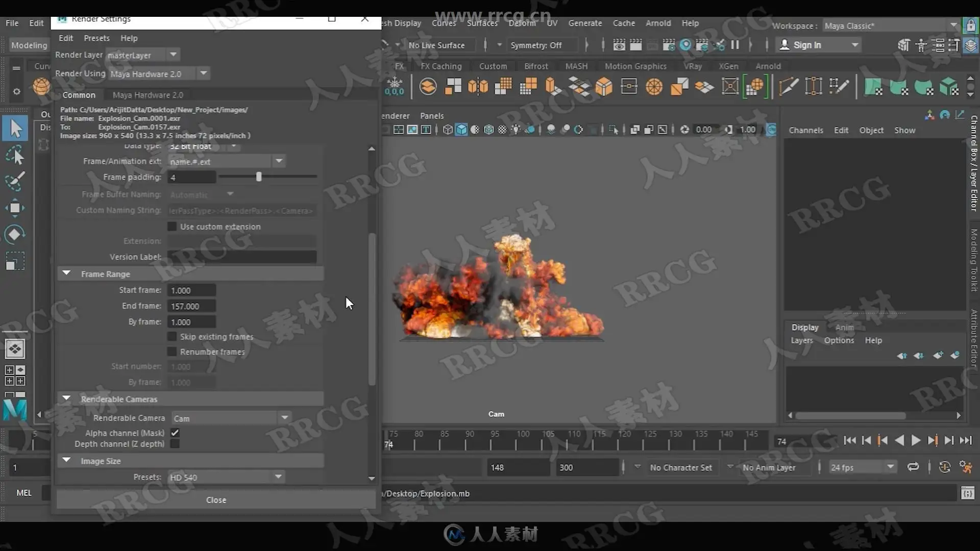Click the Sign In button
980x551 pixels.
point(807,45)
